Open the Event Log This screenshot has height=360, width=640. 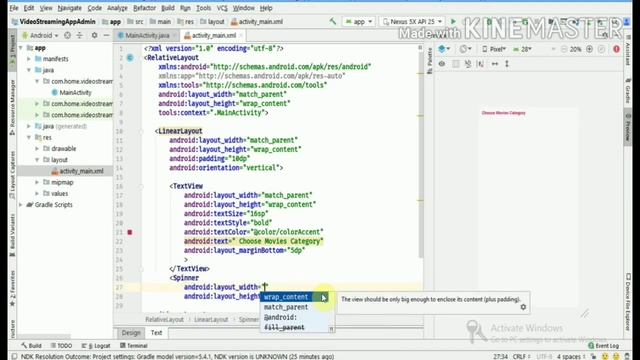coord(604,346)
